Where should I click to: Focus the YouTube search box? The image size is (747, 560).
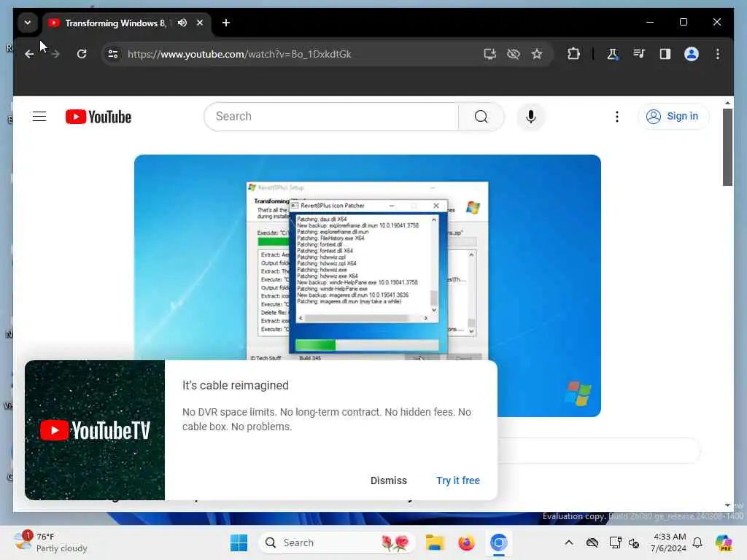(x=331, y=117)
